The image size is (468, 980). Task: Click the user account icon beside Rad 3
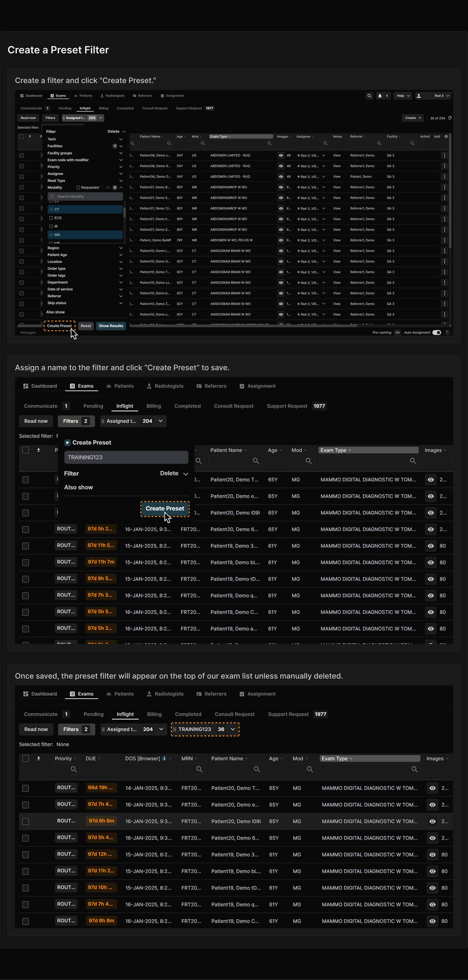418,96
